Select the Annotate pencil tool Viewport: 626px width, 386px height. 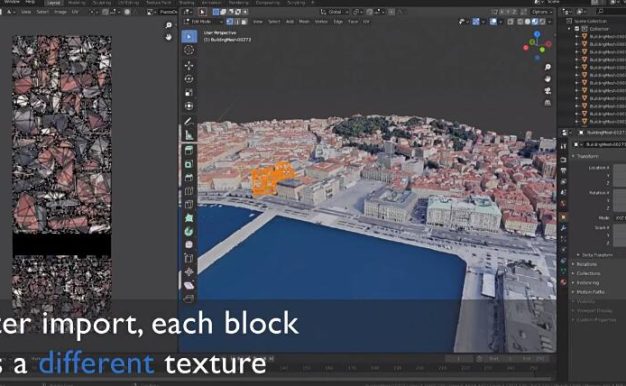[x=189, y=121]
